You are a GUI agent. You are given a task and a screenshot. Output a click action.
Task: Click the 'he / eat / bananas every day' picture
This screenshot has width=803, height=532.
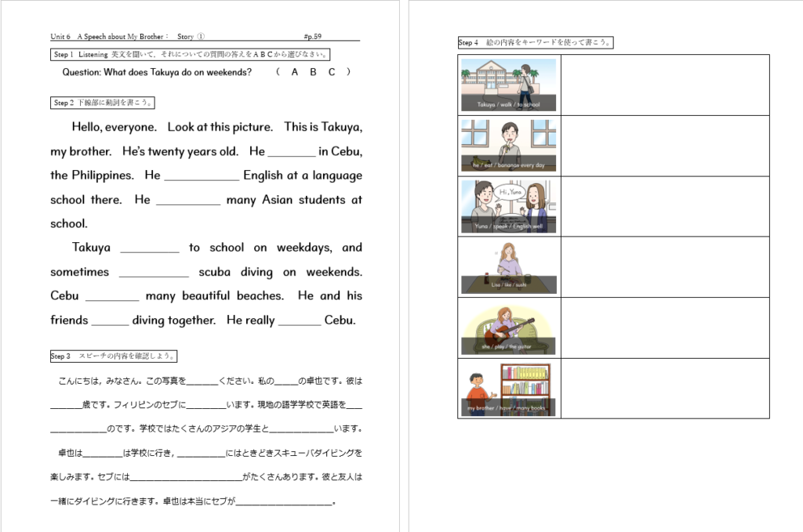[508, 146]
